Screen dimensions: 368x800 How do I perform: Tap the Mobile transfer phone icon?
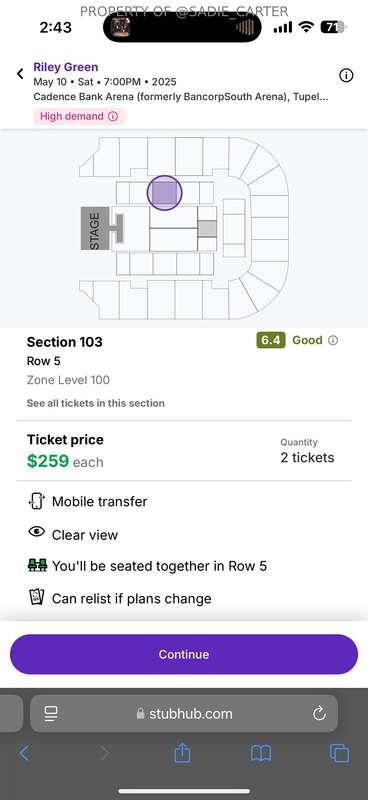(x=37, y=502)
